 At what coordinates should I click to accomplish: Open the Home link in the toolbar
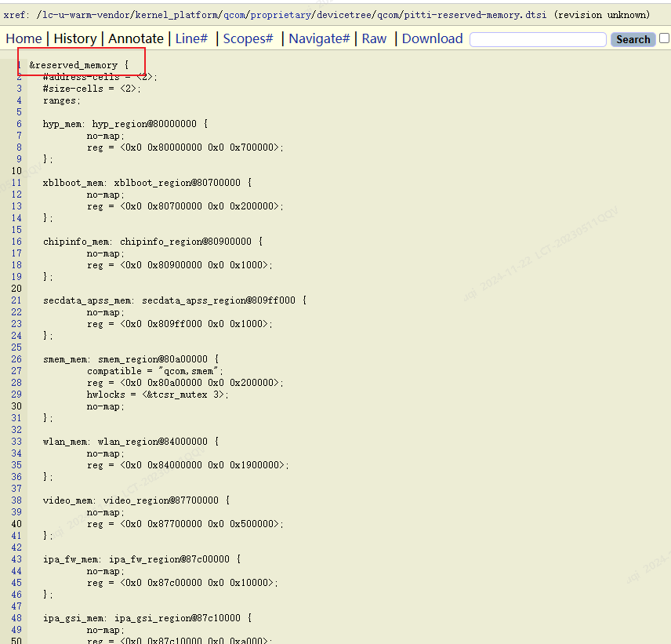(x=24, y=38)
